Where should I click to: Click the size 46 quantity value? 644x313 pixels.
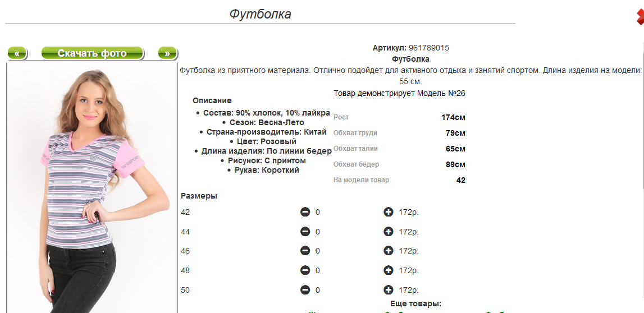point(317,251)
